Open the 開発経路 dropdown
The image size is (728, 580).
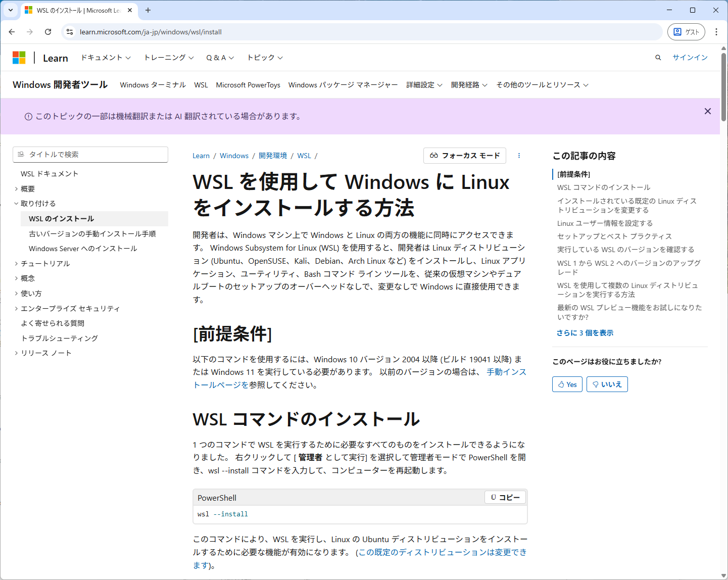(469, 85)
